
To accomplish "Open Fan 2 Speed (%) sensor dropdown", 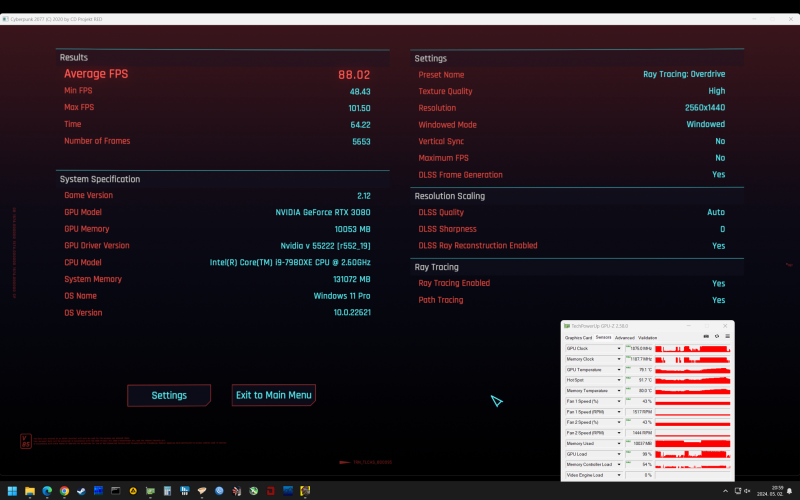I will tap(619, 422).
